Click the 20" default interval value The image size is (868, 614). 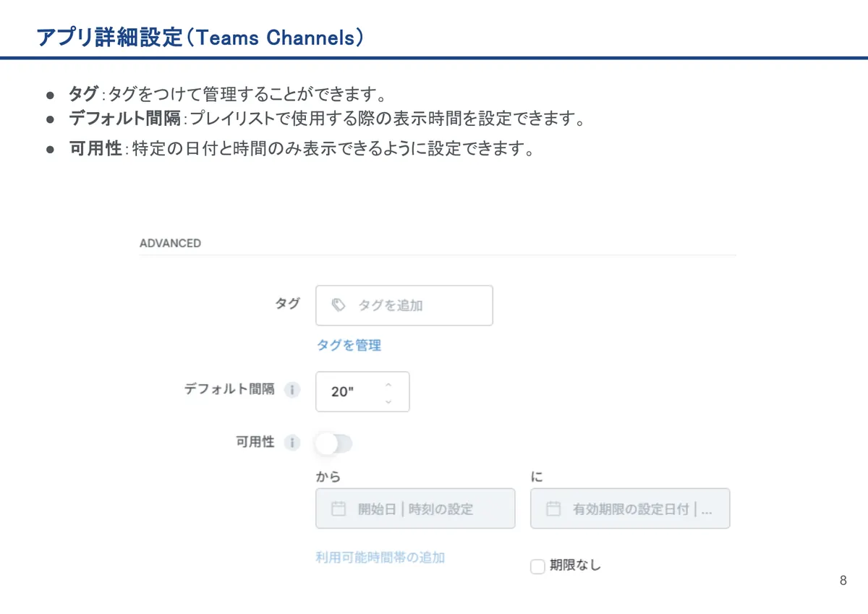(341, 392)
